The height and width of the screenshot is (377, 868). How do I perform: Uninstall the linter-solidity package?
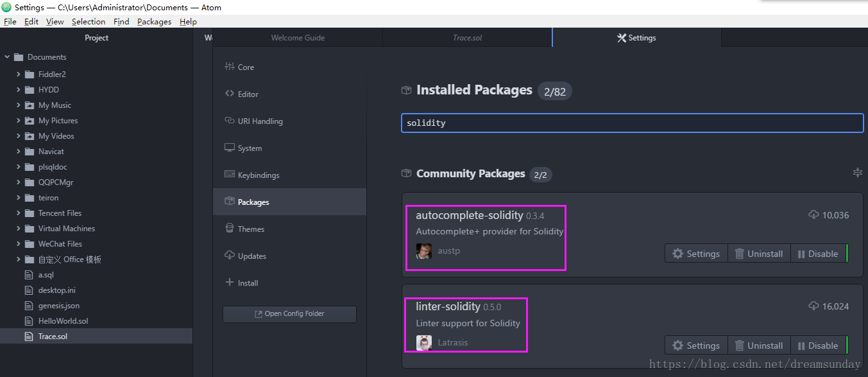point(759,346)
